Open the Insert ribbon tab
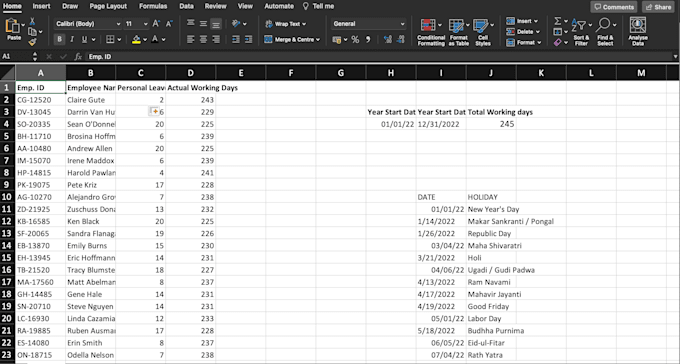680x364 pixels. 41,6
